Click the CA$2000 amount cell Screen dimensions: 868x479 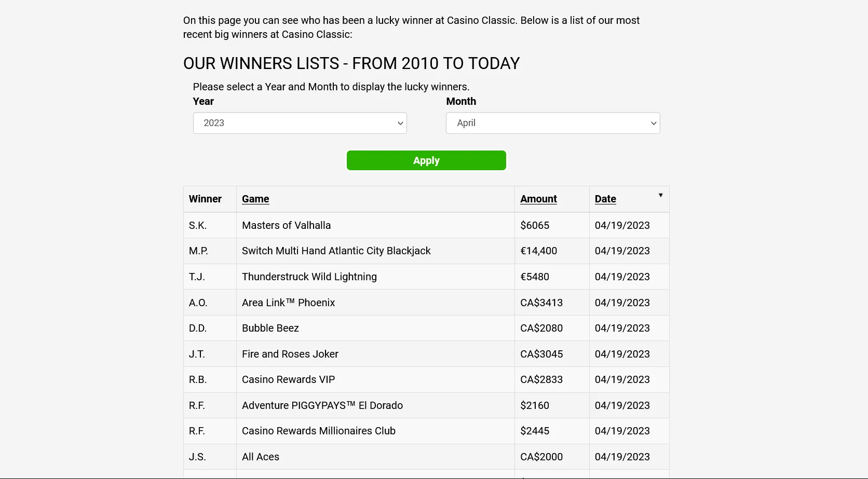pos(552,457)
